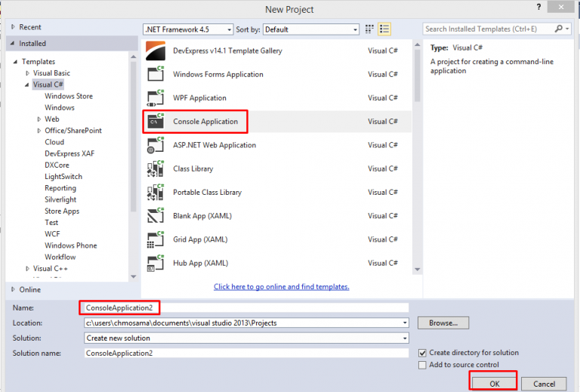Click into the Name input field
The height and width of the screenshot is (392, 580).
point(246,307)
